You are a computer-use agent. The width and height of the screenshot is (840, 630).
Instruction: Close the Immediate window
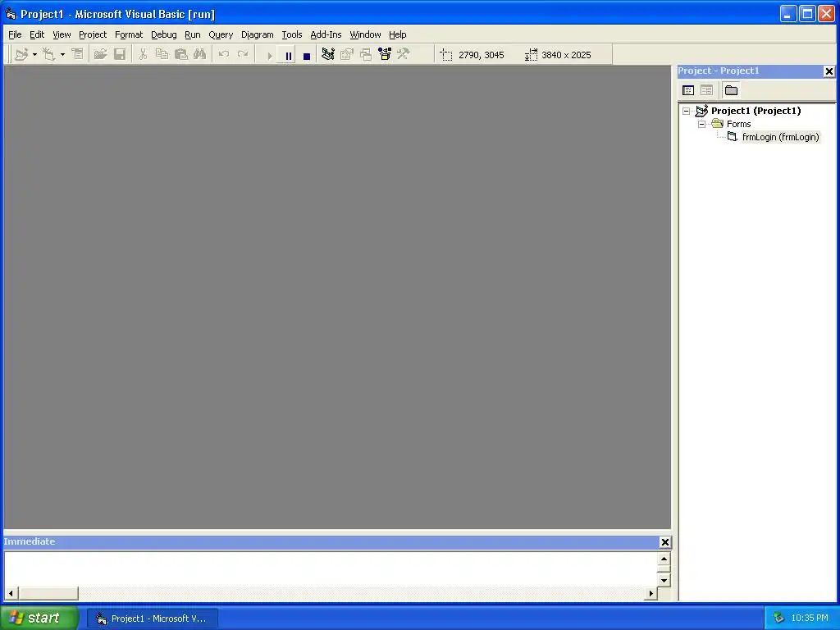pos(664,542)
